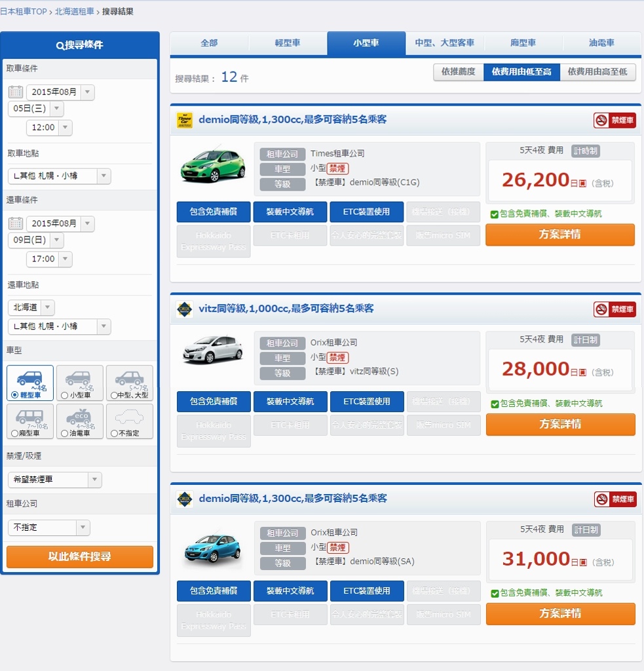Click the no-smoking badge on Times demio listing
This screenshot has width=644, height=671.
(x=615, y=121)
